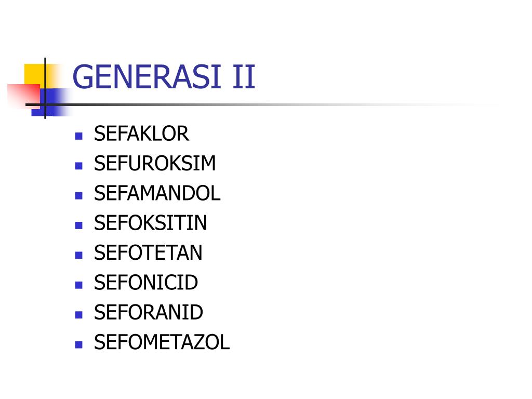Screen dimensions: 532x399
Task: Select the SEFAKLOR list item
Action: pos(141,134)
